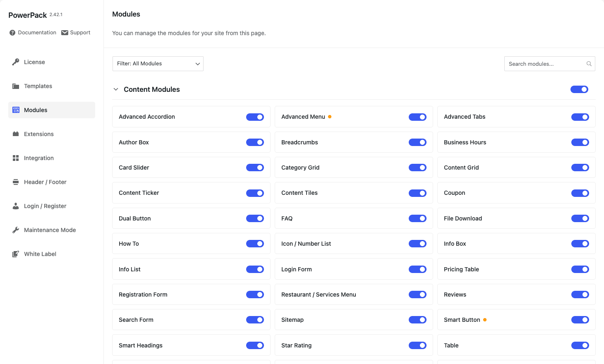Click the search magnifier icon
604x364 pixels.
pos(589,64)
